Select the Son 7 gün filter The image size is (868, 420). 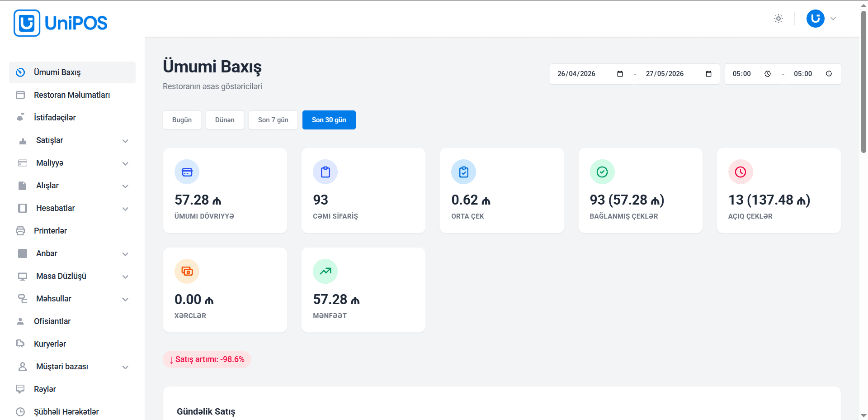(x=273, y=120)
